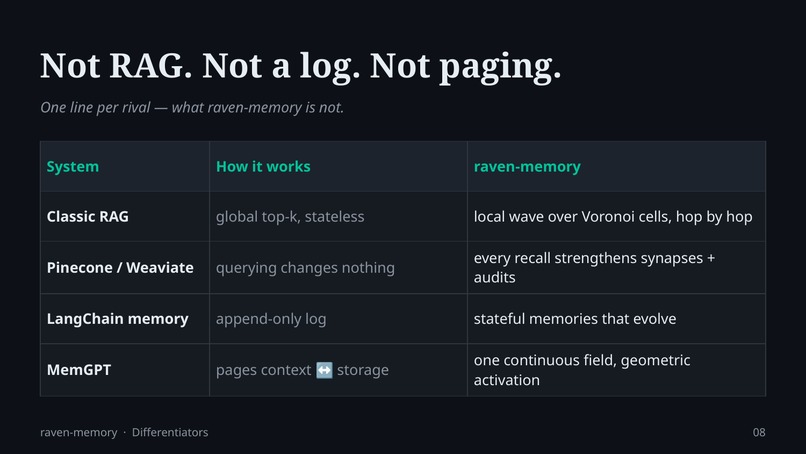The image size is (806, 454).
Task: Select the 'Classic RAG' row label
Action: 87,216
